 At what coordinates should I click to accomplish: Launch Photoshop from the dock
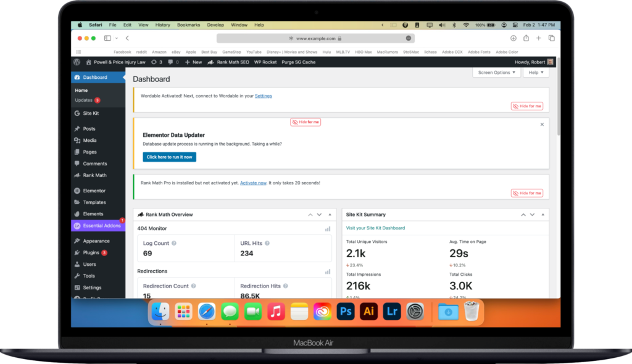346,312
